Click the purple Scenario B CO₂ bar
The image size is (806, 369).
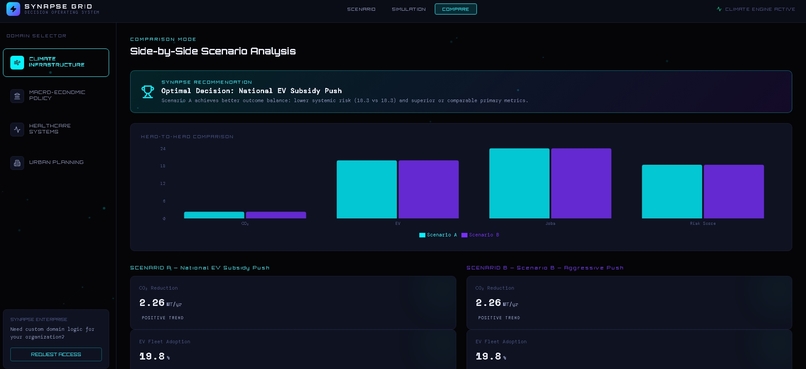(x=276, y=215)
